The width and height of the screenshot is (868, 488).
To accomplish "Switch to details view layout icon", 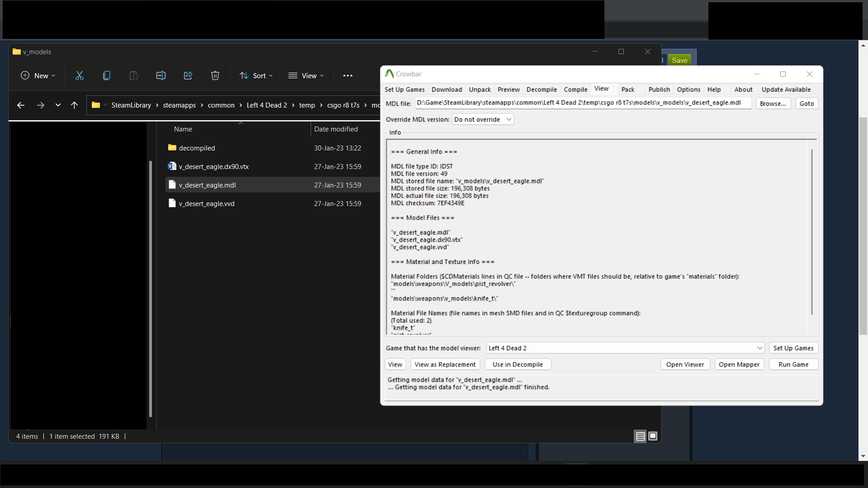I will (640, 436).
